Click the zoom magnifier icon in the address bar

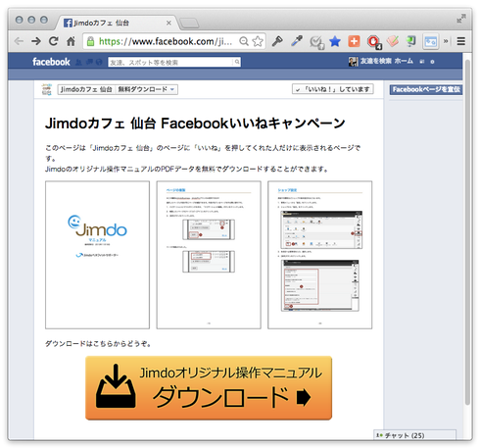[244, 41]
